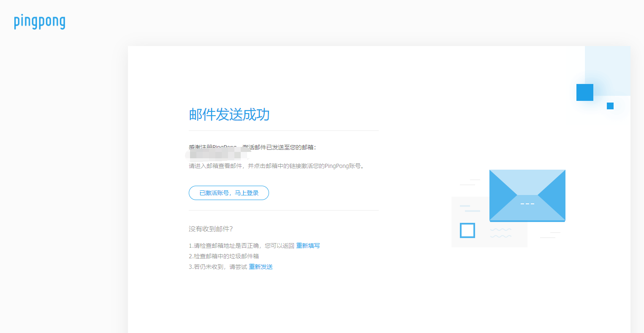Click the 若仍未收到，请尝试 tip text
The height and width of the screenshot is (333, 644).
pyautogui.click(x=218, y=267)
